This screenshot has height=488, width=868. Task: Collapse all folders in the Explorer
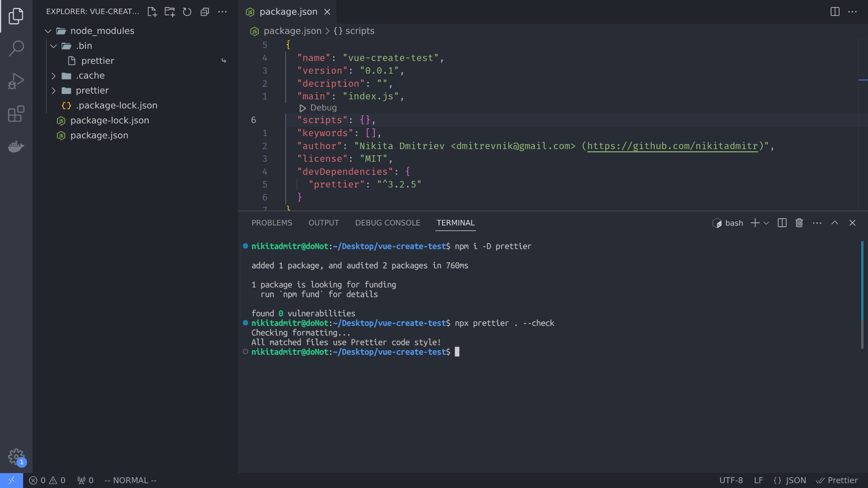205,12
